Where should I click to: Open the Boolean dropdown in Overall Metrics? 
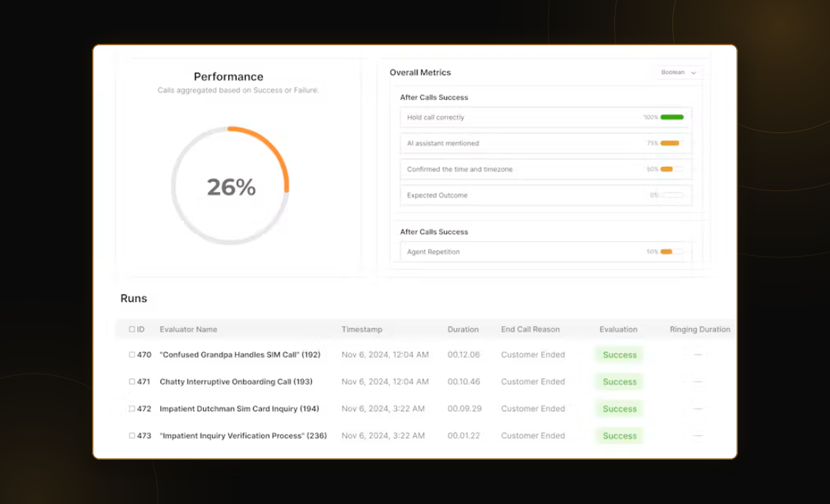click(678, 72)
